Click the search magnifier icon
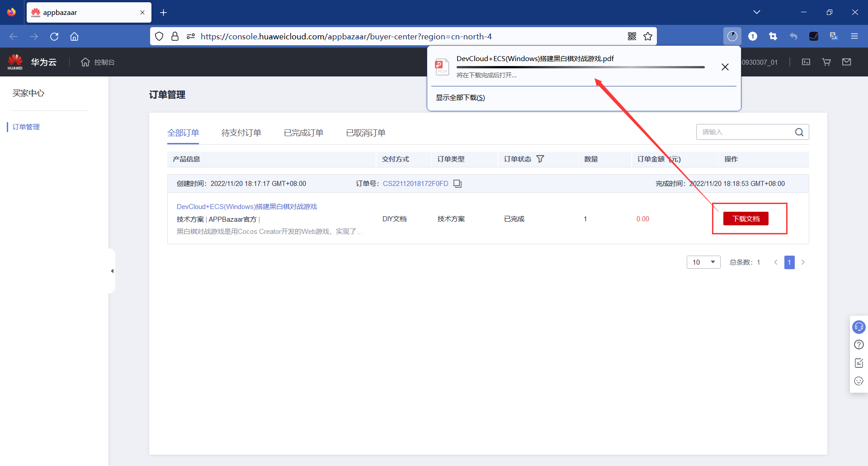The image size is (868, 466). (x=799, y=132)
